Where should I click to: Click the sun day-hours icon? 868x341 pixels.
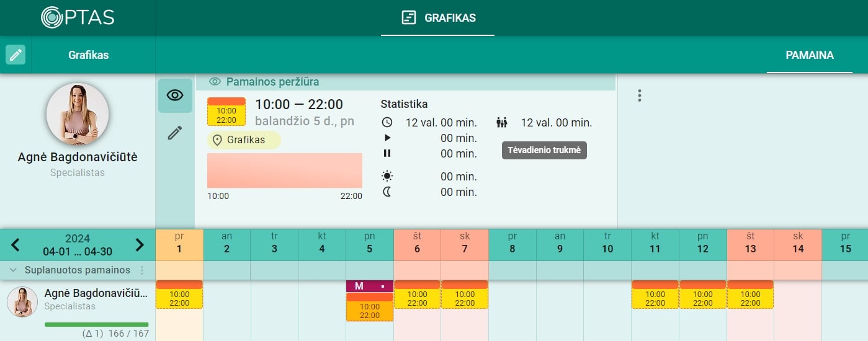coord(387,176)
